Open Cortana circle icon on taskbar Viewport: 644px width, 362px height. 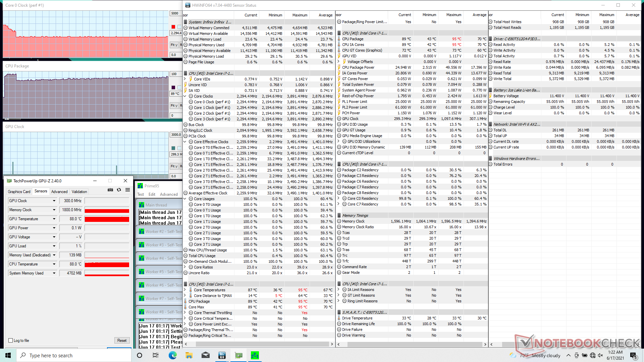tap(140, 355)
